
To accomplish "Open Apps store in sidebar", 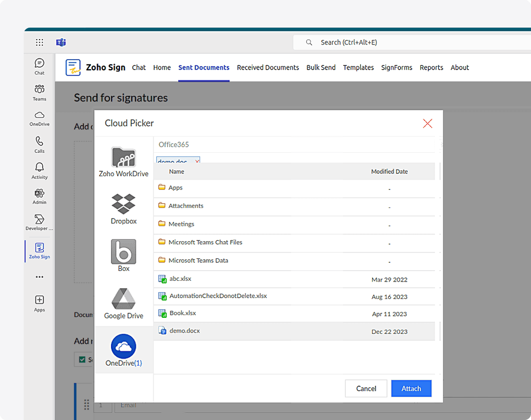I will point(40,304).
